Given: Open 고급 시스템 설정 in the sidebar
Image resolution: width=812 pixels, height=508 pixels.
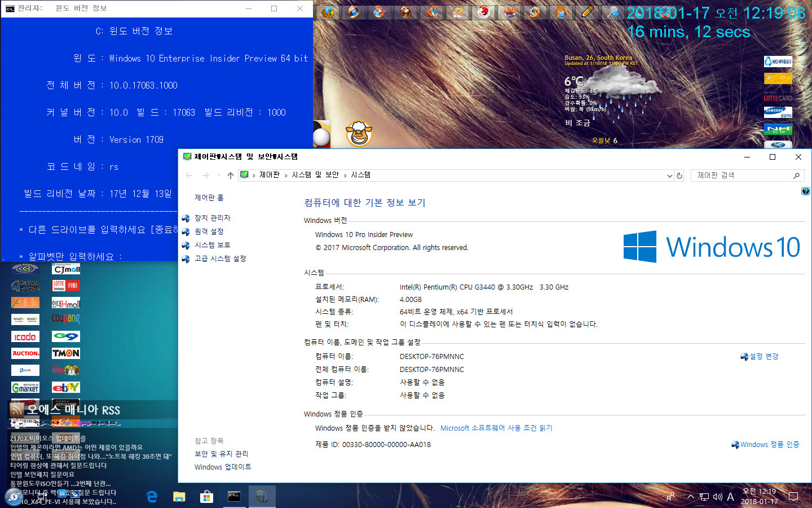Looking at the screenshot, I should click(220, 259).
